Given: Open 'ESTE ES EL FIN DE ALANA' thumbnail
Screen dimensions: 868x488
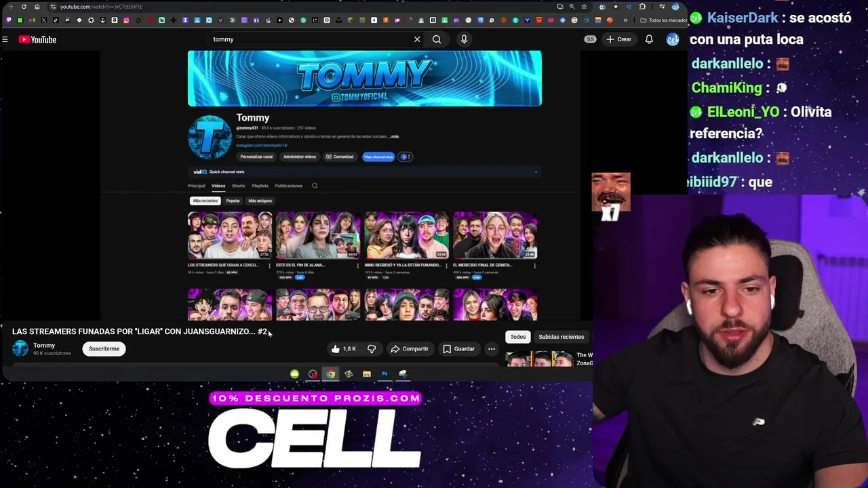Looking at the screenshot, I should 318,235.
